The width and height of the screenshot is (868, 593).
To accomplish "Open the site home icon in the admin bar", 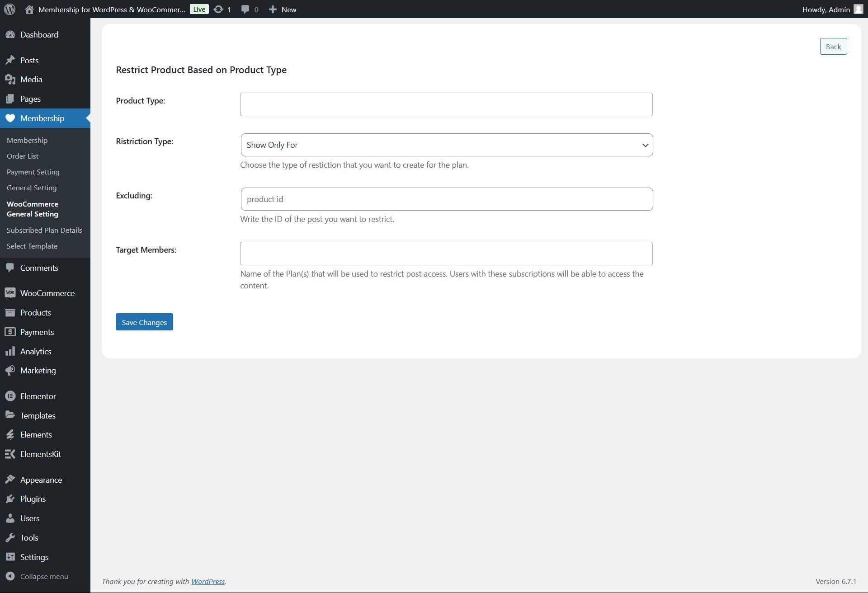I will [29, 9].
